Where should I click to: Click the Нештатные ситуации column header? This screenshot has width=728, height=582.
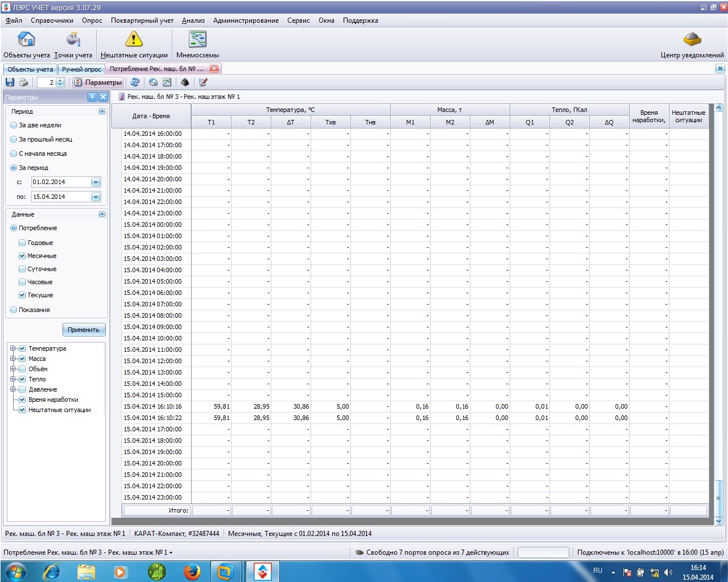coord(689,116)
